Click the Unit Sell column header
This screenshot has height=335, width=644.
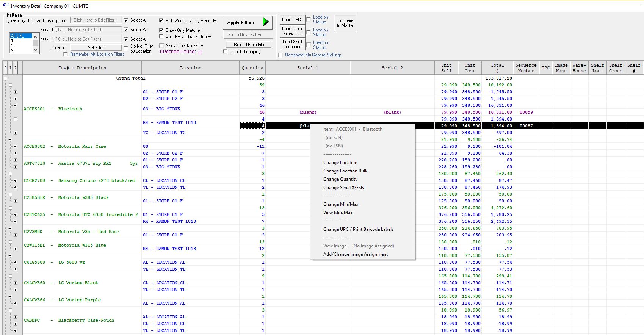447,68
